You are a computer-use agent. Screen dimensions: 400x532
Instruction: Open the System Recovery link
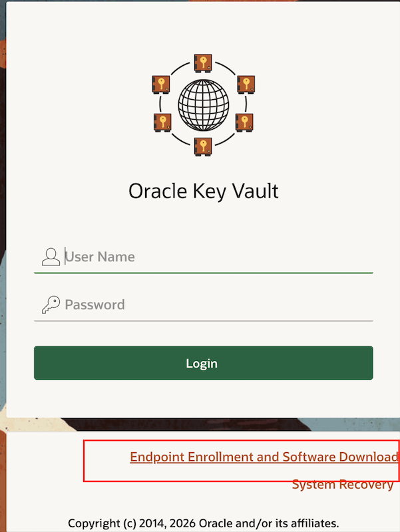(343, 484)
